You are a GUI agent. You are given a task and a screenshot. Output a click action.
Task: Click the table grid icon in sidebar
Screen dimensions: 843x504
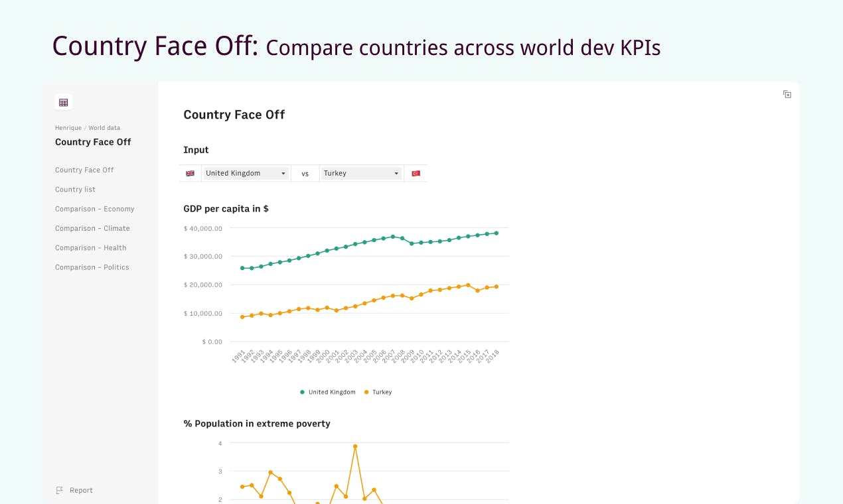64,102
